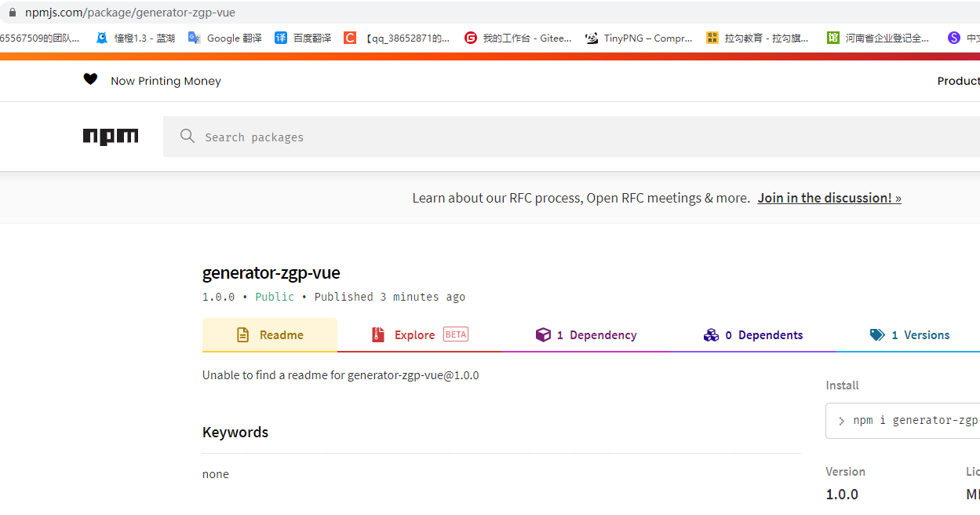980x515 pixels.
Task: Click the none keyword text
Action: click(216, 474)
